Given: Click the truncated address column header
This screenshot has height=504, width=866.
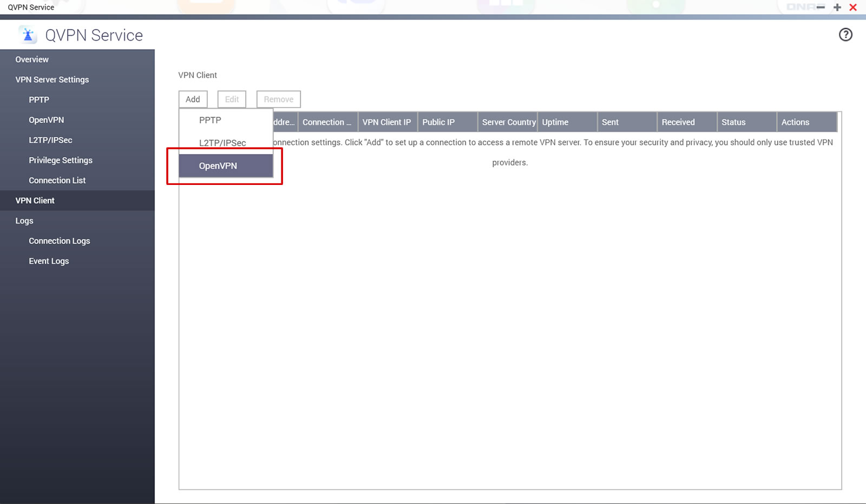Looking at the screenshot, I should click(x=285, y=122).
